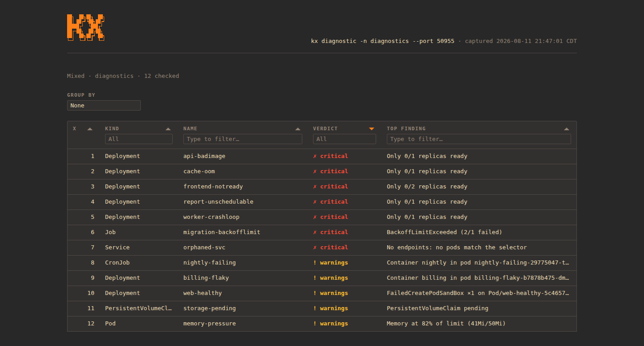Image resolution: width=644 pixels, height=346 pixels.
Task: Click warnings verdict for nightly-failing
Action: point(330,263)
